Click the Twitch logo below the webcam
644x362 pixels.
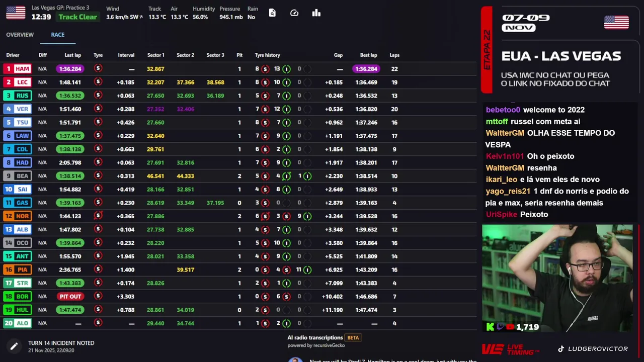[500, 327]
